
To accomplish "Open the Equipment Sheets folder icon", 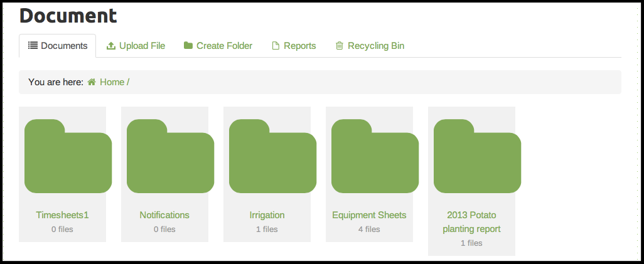I will tap(375, 157).
